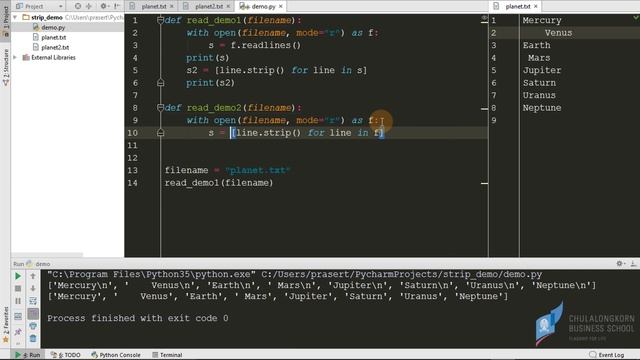The image size is (640, 360).
Task: Click the "planet.txt" string on line 13
Action: (257, 170)
